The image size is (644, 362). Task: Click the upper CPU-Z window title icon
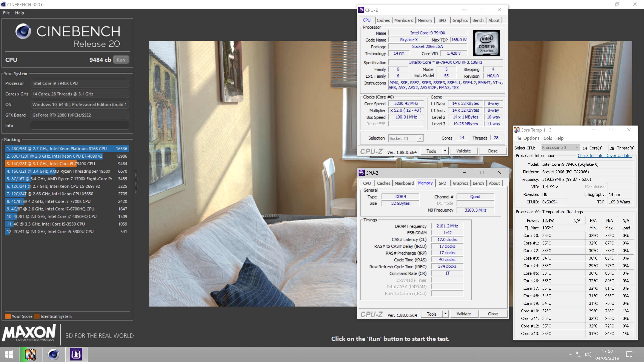tap(361, 10)
